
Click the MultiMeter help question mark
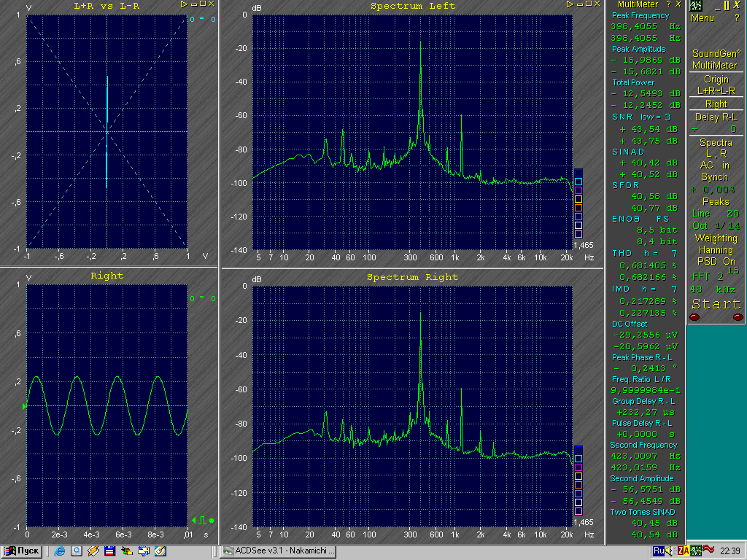(x=667, y=5)
